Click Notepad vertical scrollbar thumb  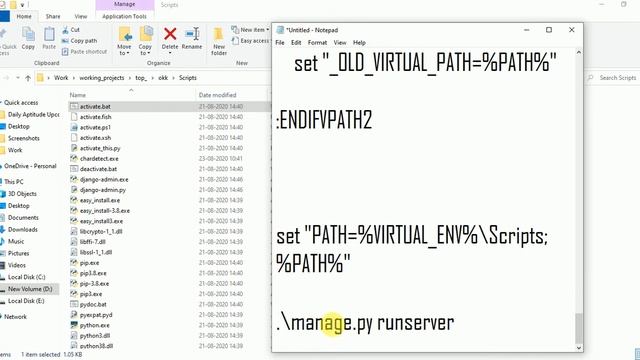pos(578,329)
